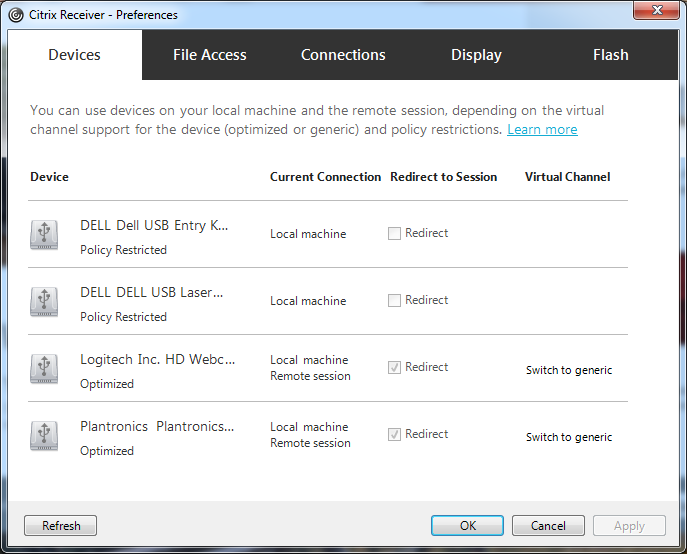687x554 pixels.
Task: Click the DELL USB Laser device icon
Action: (x=44, y=301)
